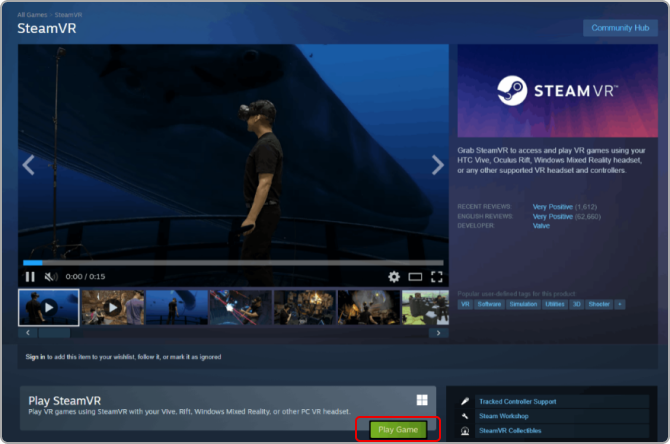The width and height of the screenshot is (670, 444).
Task: Go to previous media with left arrow
Action: coord(29,165)
